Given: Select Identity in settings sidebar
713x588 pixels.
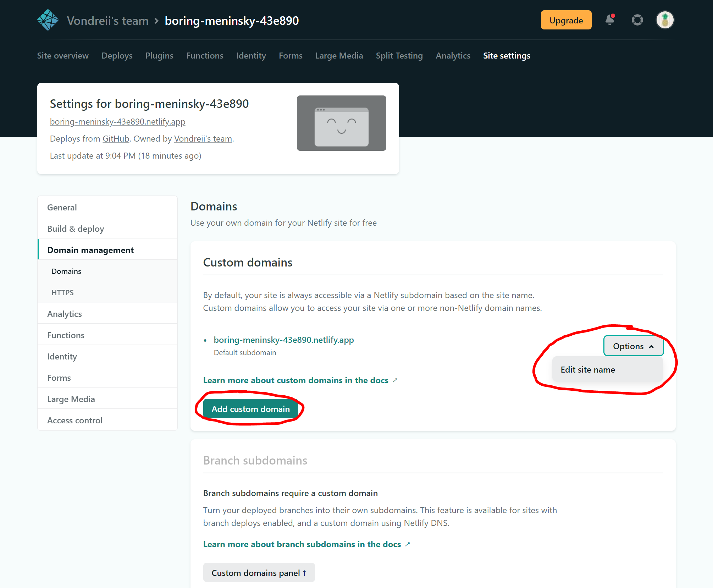Looking at the screenshot, I should [107, 356].
